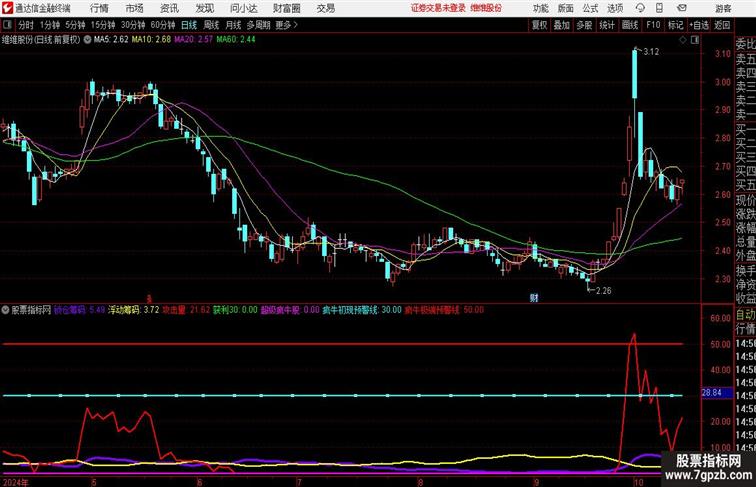756x487 pixels.
Task: Click the 复权 toolbar button
Action: 540,25
